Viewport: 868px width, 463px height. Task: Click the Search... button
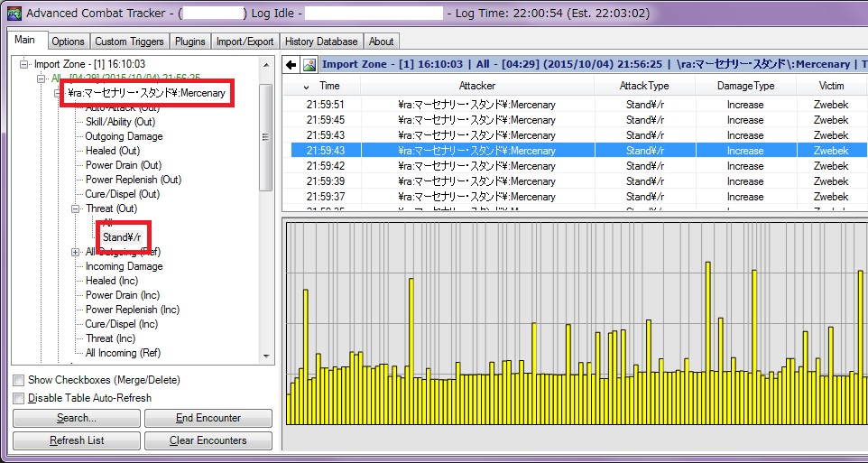coord(77,418)
